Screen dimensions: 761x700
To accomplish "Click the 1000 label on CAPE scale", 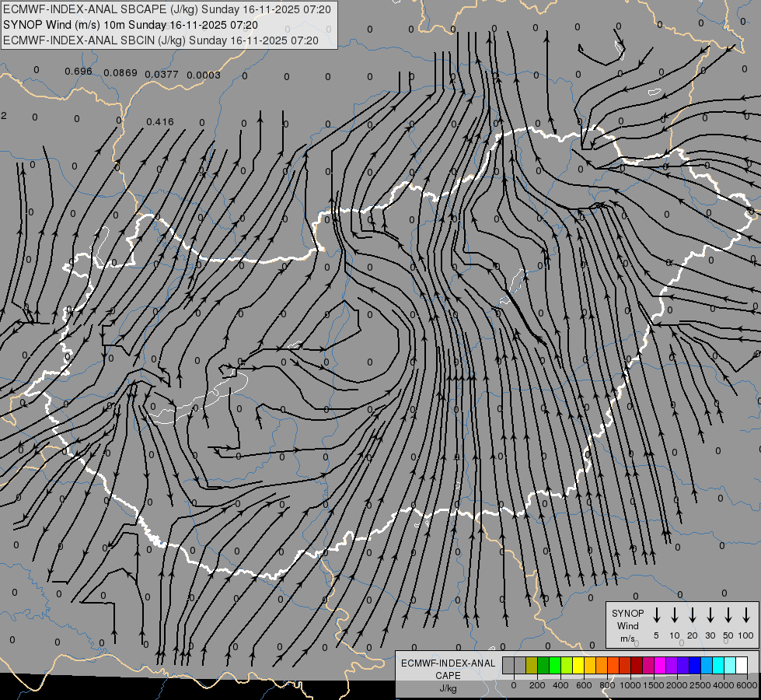I will pyautogui.click(x=630, y=685).
